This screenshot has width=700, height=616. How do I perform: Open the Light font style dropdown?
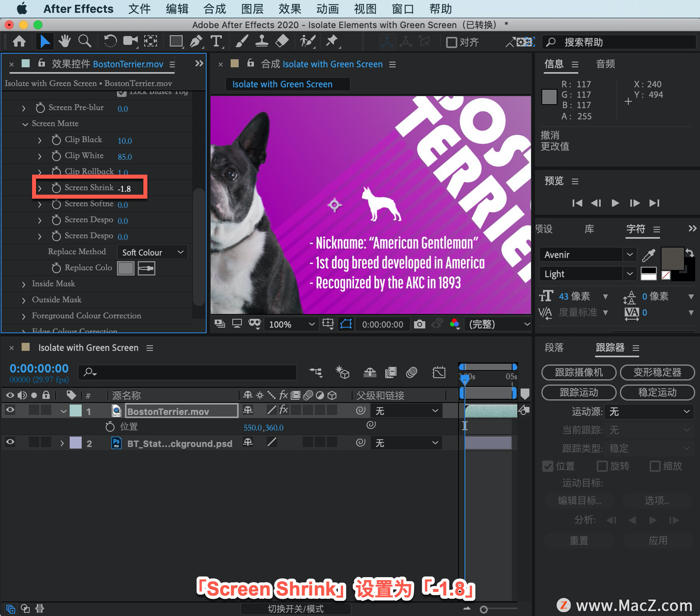[588, 274]
